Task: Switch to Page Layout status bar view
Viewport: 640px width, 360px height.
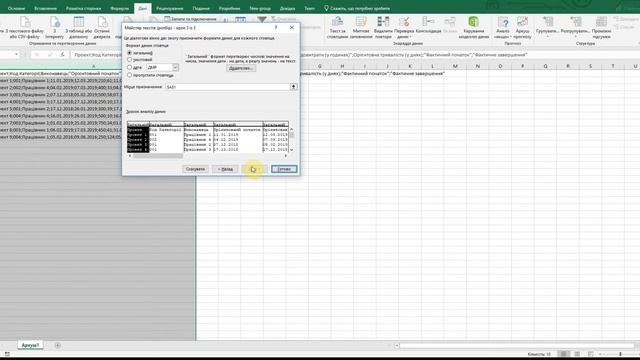Action: click(577, 354)
